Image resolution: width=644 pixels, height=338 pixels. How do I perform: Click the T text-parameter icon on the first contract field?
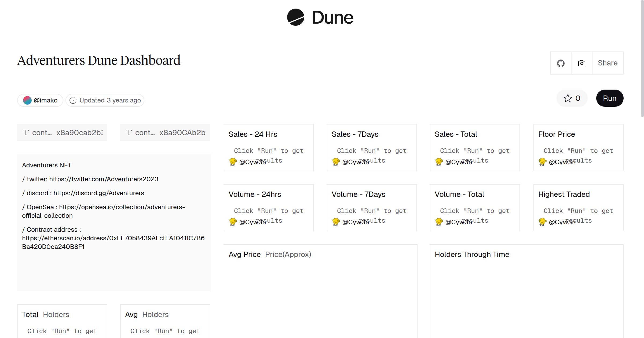25,133
